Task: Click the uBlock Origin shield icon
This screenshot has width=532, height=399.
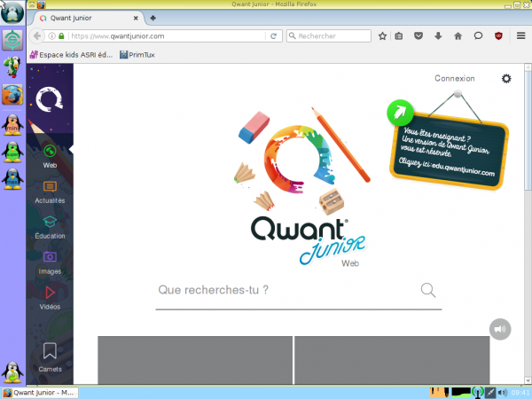Action: click(498, 36)
